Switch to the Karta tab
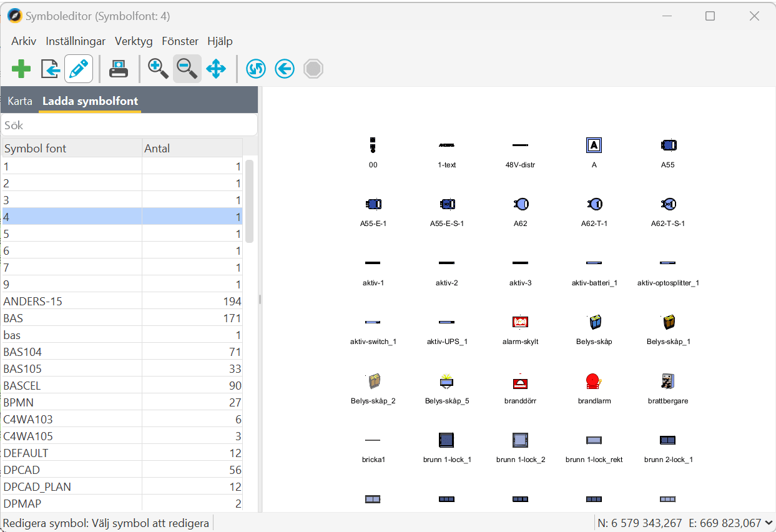This screenshot has height=532, width=776. [20, 101]
